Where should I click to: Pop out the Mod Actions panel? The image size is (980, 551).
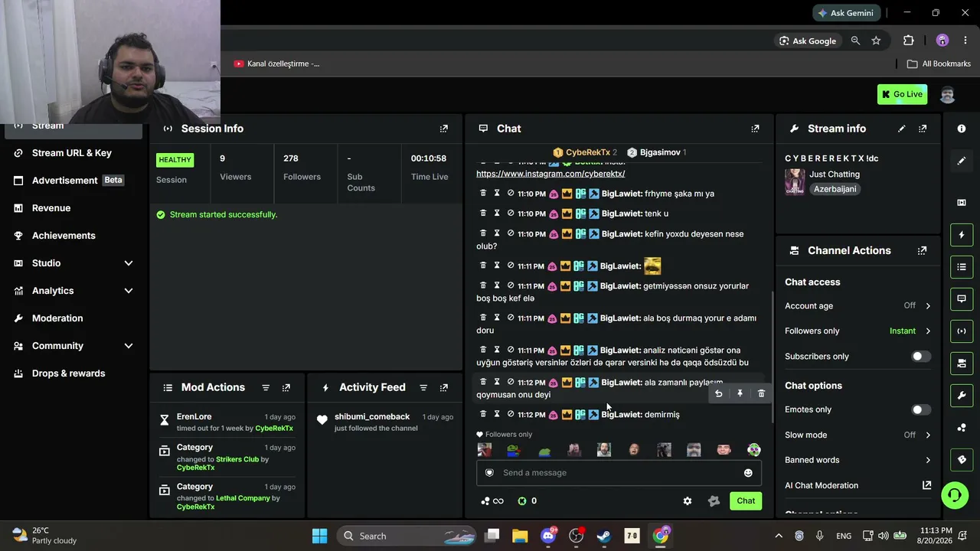(286, 387)
